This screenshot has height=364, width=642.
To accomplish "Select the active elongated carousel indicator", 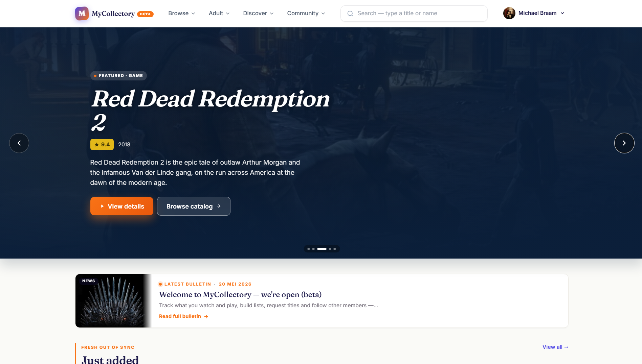I will coord(322,249).
